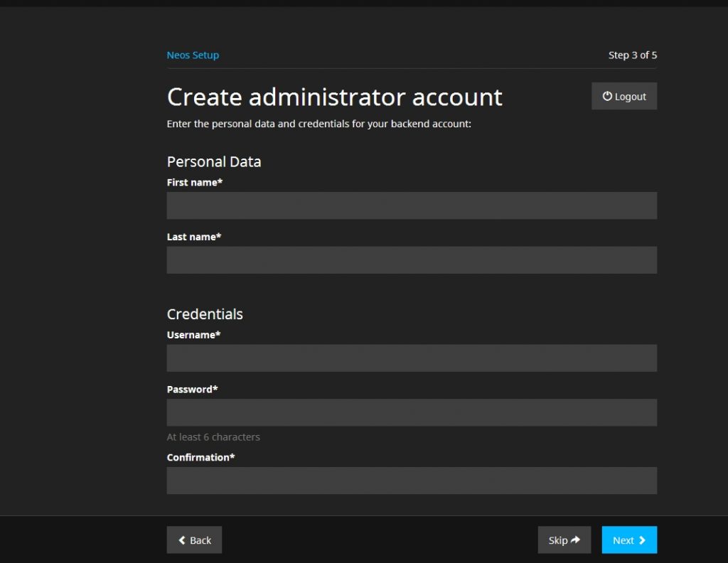Click the "Confirmation*" label

click(x=200, y=458)
